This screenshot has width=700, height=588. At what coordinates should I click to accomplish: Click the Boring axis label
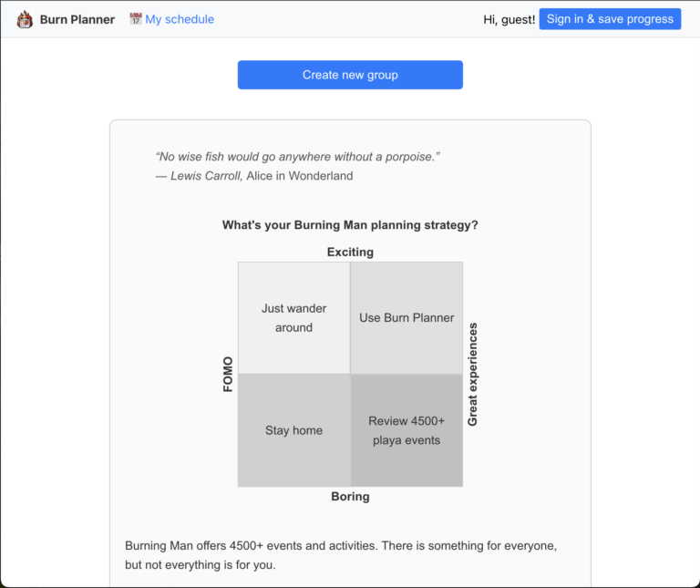pyautogui.click(x=350, y=497)
